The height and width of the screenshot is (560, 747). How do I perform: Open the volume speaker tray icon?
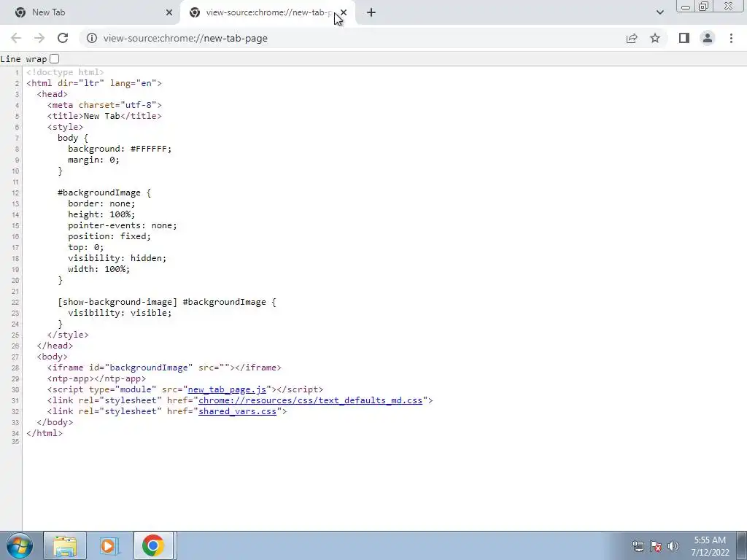click(673, 546)
